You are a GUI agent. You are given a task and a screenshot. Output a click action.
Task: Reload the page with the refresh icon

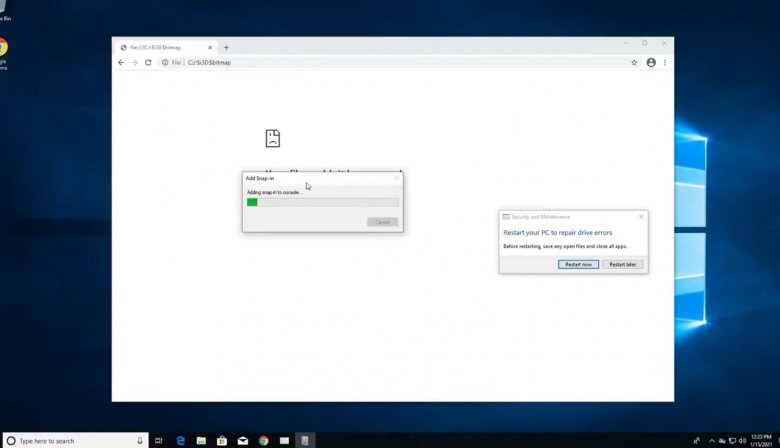tap(148, 62)
